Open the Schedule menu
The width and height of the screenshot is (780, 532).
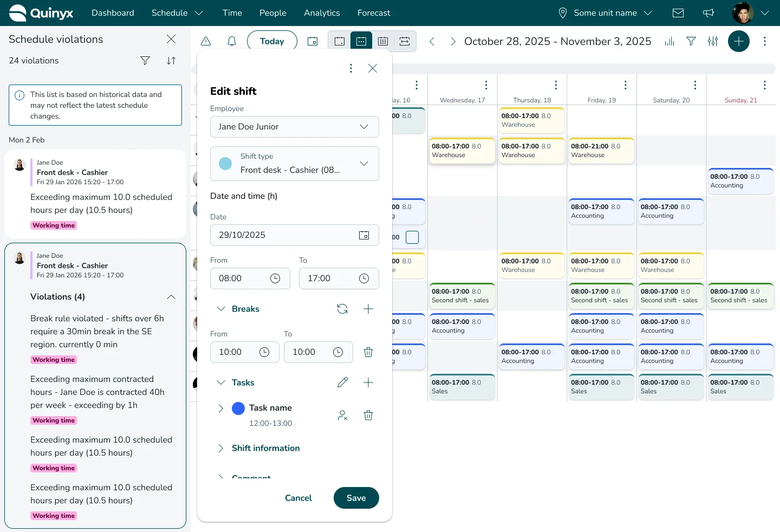(177, 13)
